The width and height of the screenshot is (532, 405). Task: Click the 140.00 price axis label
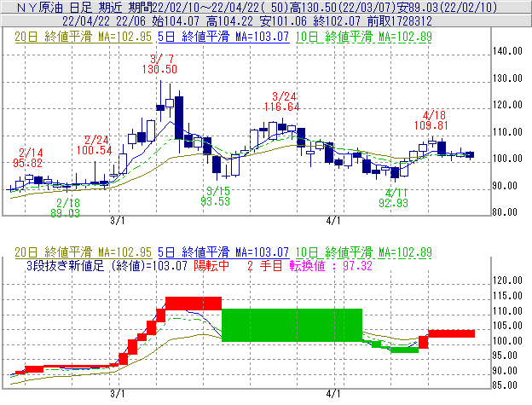[x=507, y=51]
